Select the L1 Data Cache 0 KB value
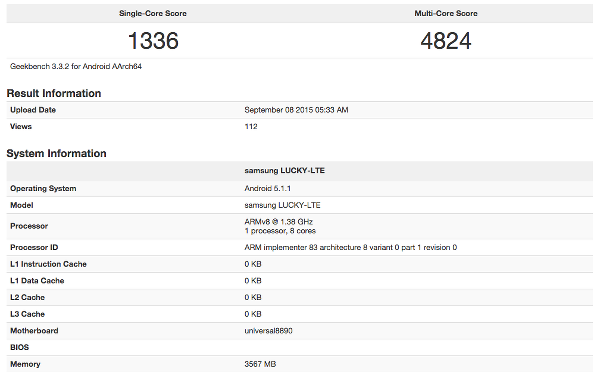Screen dimensions: 600x384 coord(253,281)
